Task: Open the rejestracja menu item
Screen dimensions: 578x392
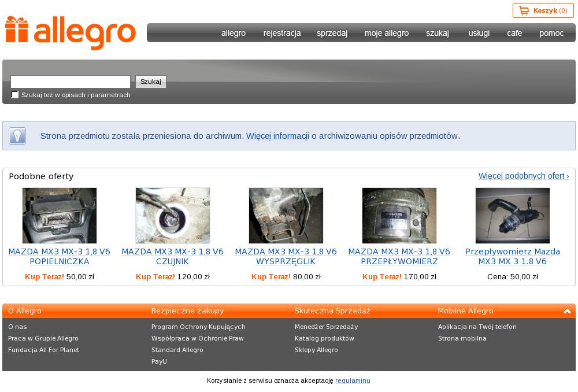Action: point(282,33)
